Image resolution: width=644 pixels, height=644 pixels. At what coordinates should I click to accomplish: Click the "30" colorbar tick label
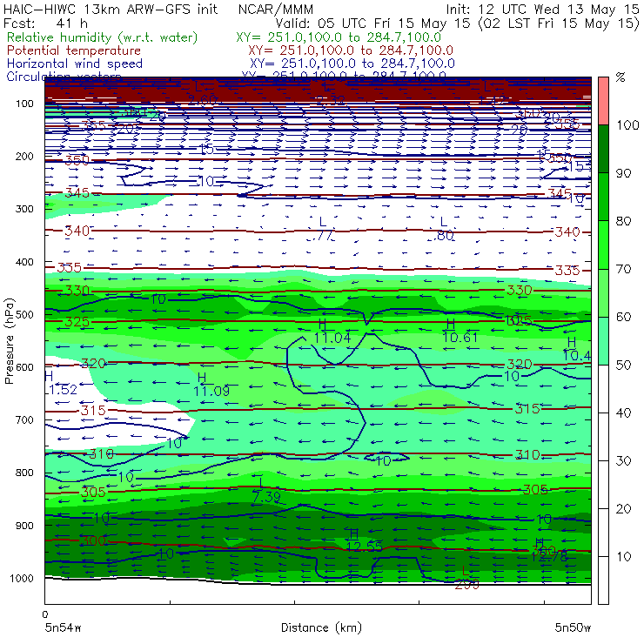(x=623, y=461)
